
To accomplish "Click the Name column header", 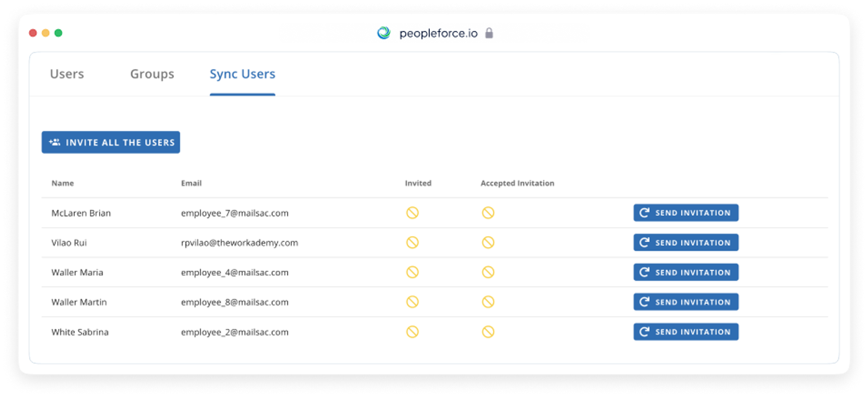I will click(62, 183).
